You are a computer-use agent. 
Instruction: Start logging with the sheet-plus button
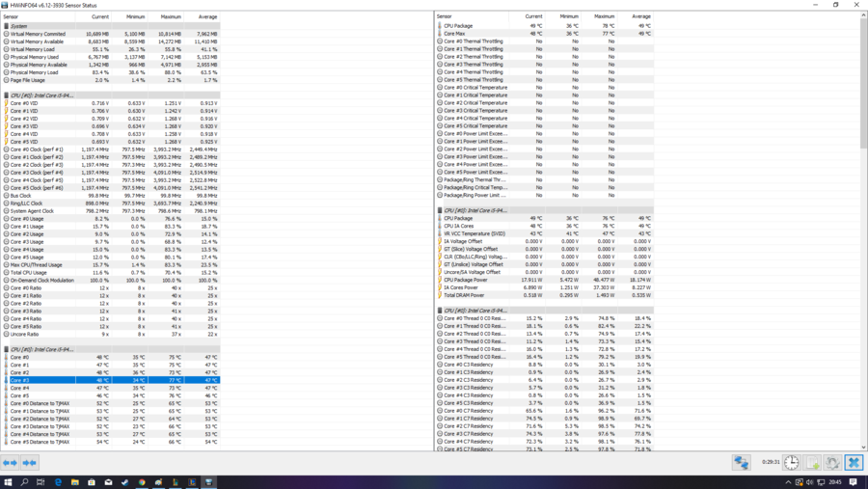pyautogui.click(x=812, y=462)
